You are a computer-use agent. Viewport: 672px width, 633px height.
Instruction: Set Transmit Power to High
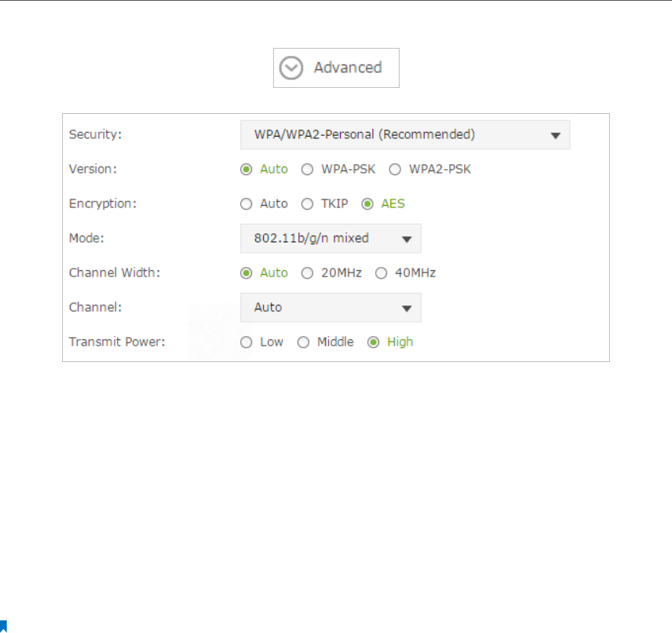(373, 342)
